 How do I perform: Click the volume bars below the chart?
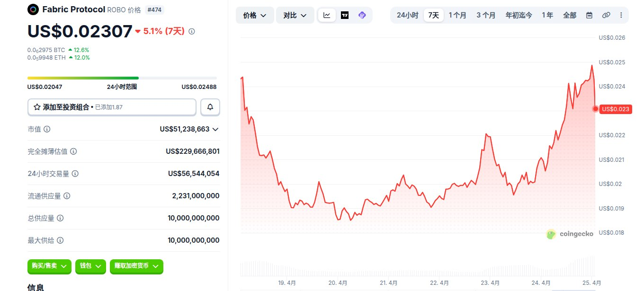pos(418,267)
